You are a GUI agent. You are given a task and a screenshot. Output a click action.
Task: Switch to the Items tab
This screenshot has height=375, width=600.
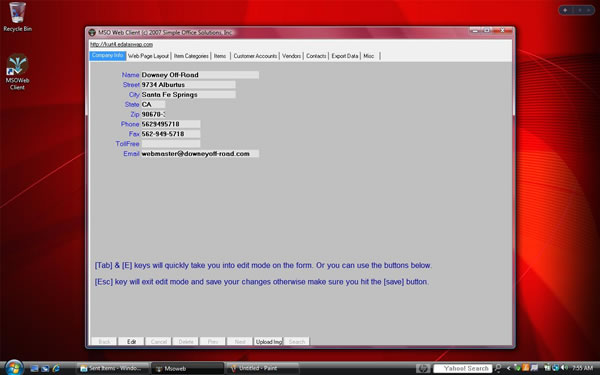point(220,56)
